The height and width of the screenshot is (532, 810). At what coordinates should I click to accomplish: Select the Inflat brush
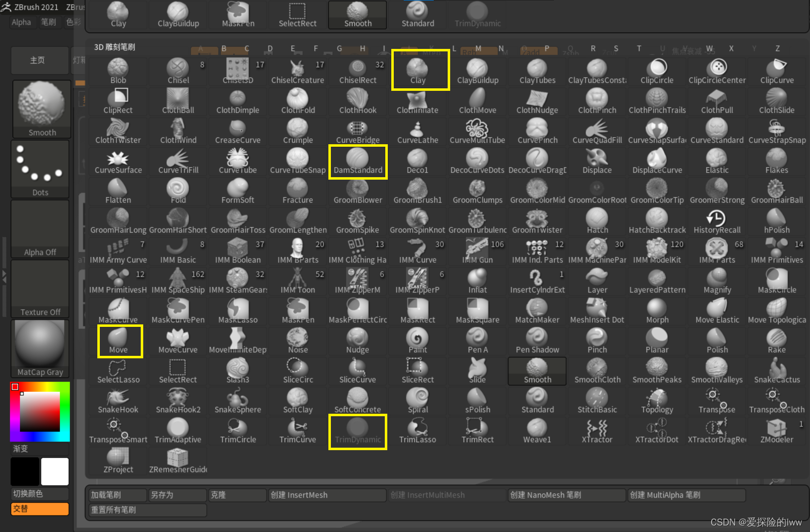tap(478, 280)
